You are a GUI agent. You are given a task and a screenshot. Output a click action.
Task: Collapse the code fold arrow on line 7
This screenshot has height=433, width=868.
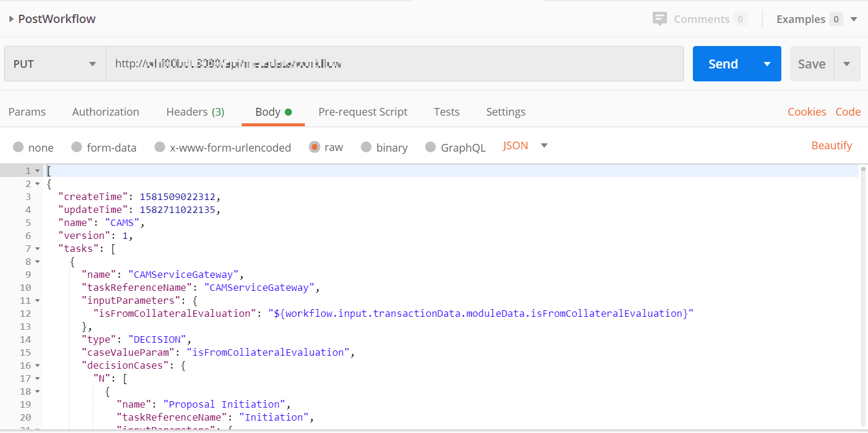(38, 249)
